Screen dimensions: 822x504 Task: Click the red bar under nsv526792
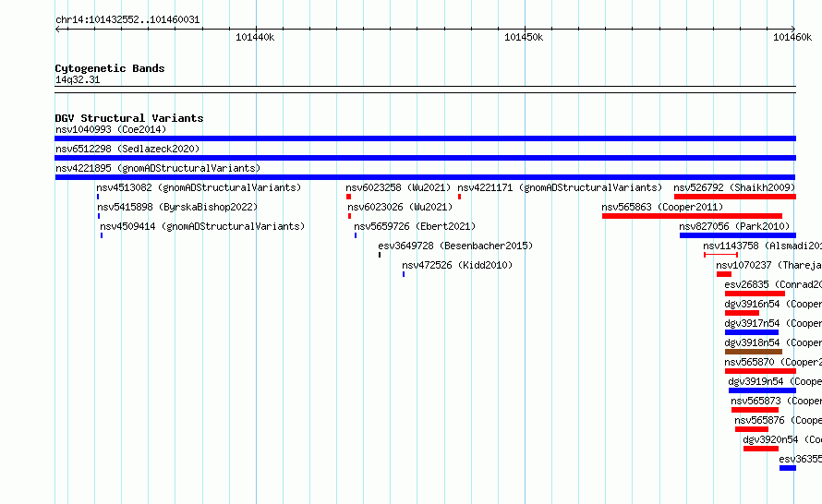pyautogui.click(x=735, y=197)
